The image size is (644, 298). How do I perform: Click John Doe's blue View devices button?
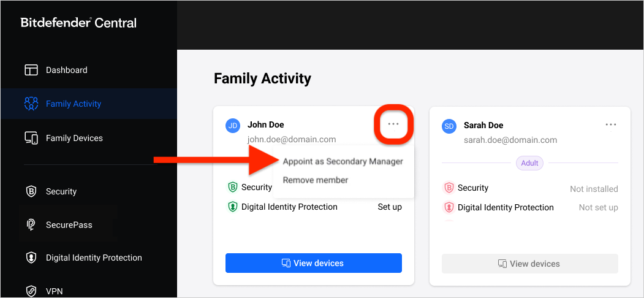pyautogui.click(x=313, y=263)
